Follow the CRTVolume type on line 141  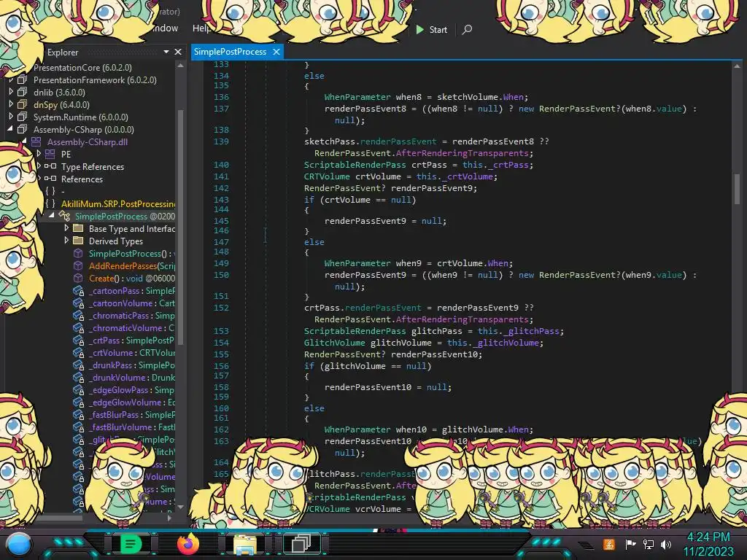pos(327,176)
